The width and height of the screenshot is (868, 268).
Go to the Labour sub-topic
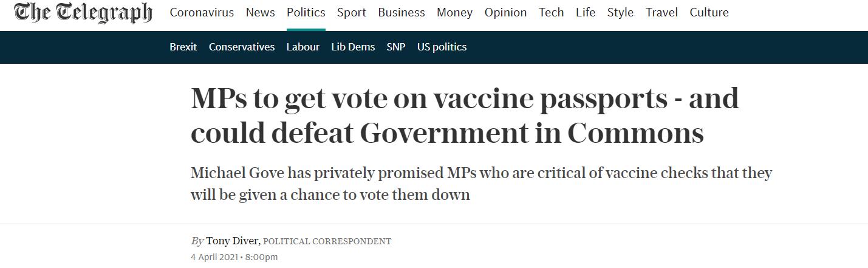pos(302,47)
